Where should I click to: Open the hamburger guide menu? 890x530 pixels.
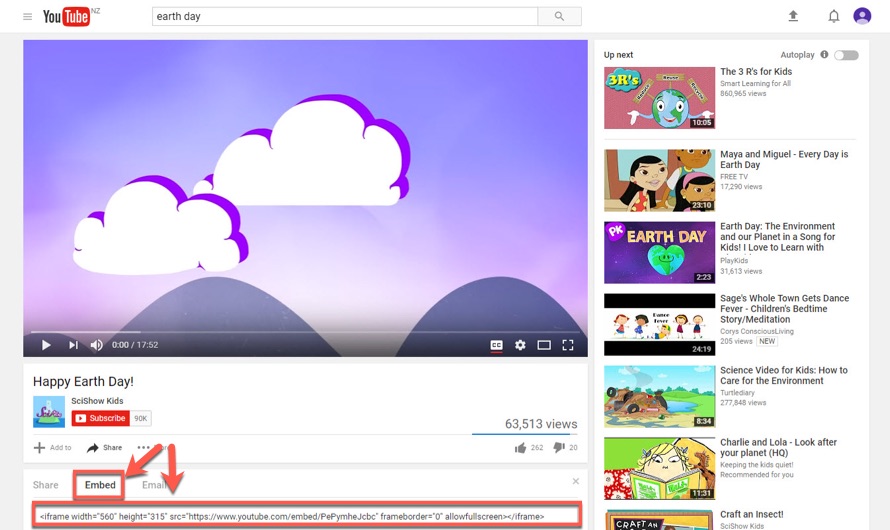(27, 16)
